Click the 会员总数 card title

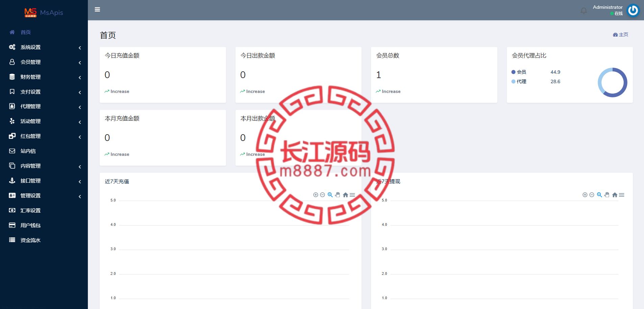click(x=388, y=55)
